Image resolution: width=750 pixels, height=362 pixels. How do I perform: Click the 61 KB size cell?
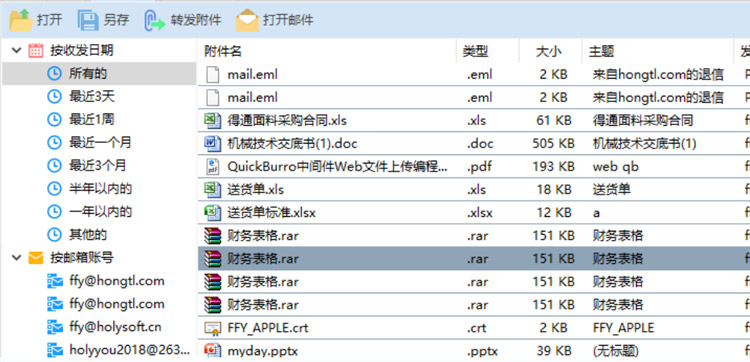554,121
